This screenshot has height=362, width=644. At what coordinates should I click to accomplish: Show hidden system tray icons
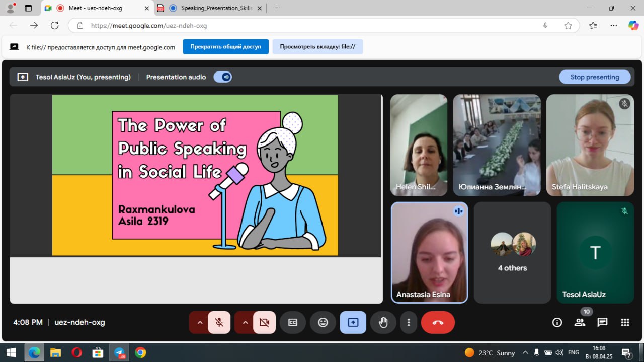pos(525,353)
